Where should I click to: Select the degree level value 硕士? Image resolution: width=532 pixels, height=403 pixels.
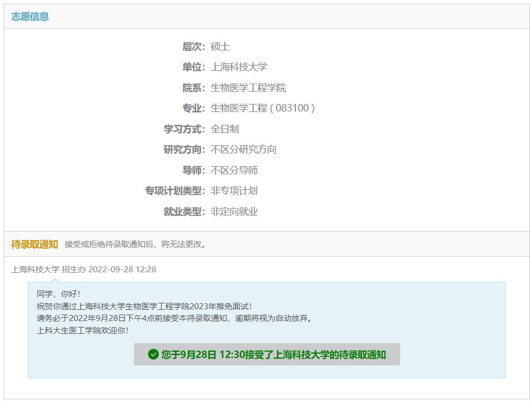tap(220, 47)
